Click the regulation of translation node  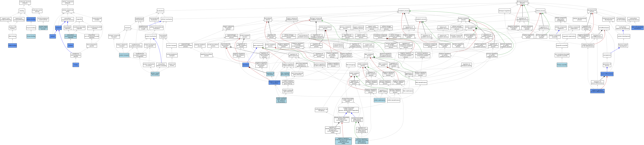pos(270,74)
